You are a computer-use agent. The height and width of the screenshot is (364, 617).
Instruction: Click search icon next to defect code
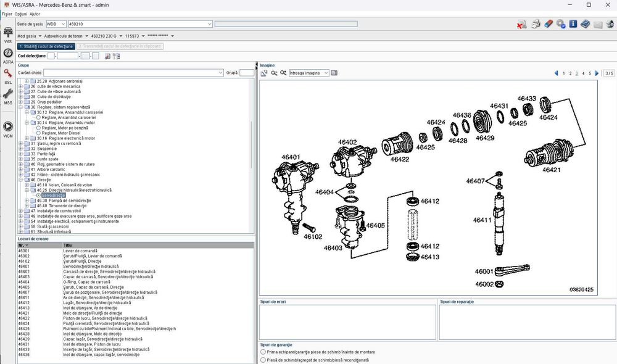point(107,56)
